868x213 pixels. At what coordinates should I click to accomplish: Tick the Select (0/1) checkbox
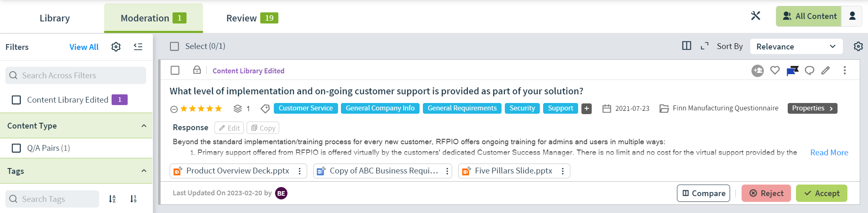click(x=175, y=46)
